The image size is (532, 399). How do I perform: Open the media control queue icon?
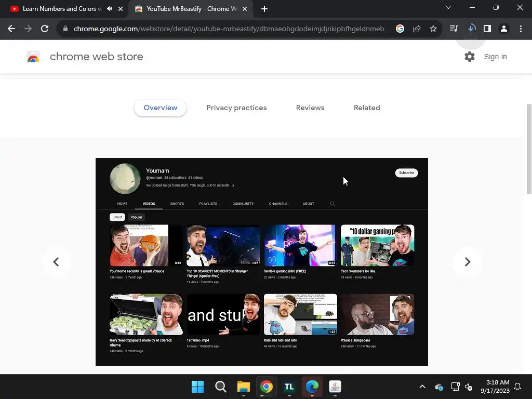pos(454,29)
